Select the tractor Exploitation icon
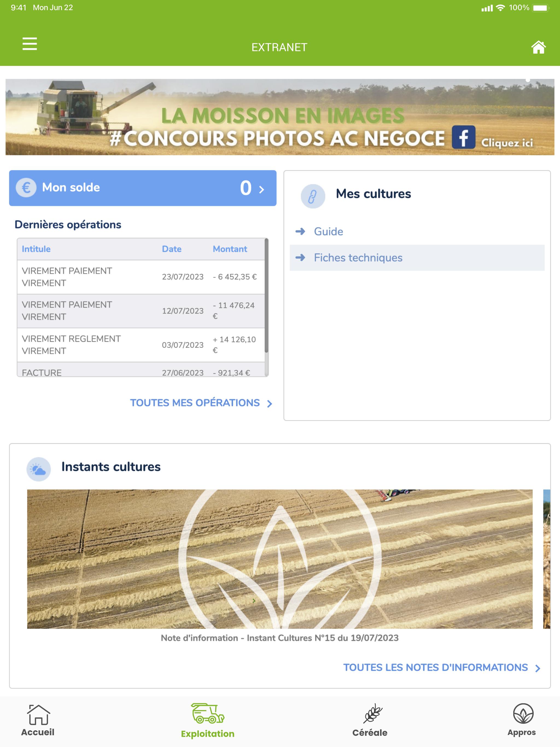Viewport: 560px width, 747px height. click(x=207, y=714)
